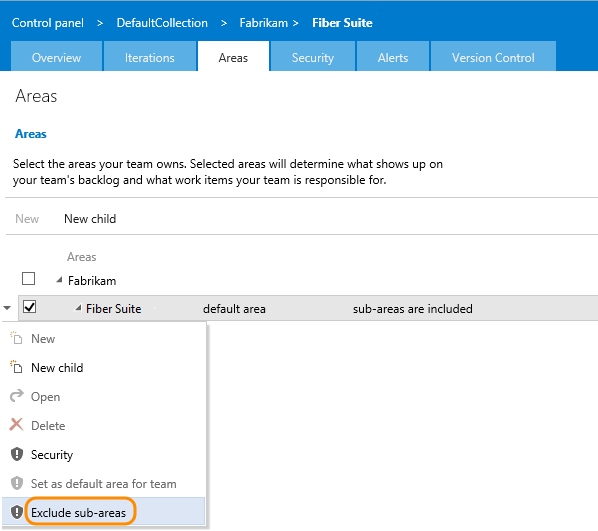Screen dimensions: 598x531
Task: Click the New child page icon in menu
Action: pyautogui.click(x=16, y=367)
